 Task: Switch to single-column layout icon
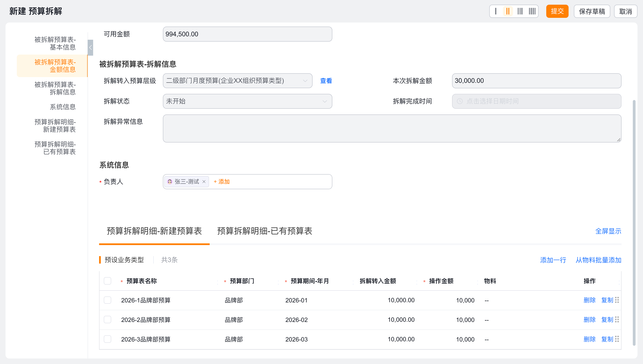pos(496,11)
